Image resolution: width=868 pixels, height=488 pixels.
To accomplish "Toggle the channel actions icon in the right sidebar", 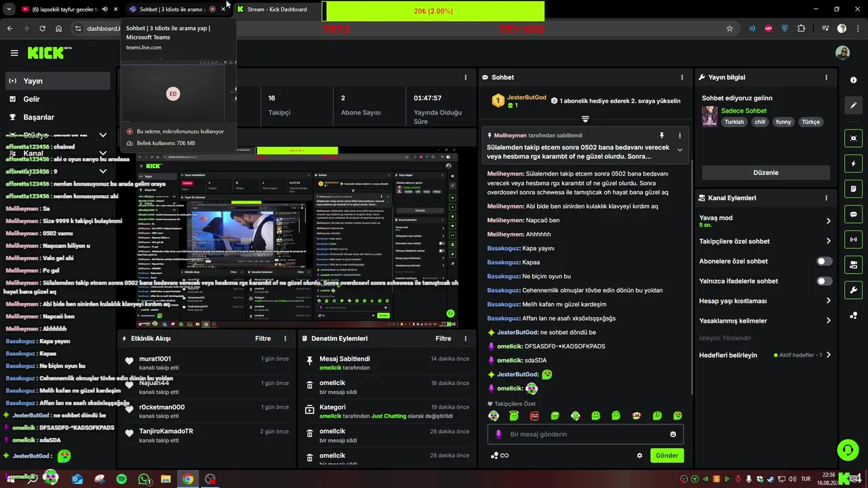I will coord(853,264).
